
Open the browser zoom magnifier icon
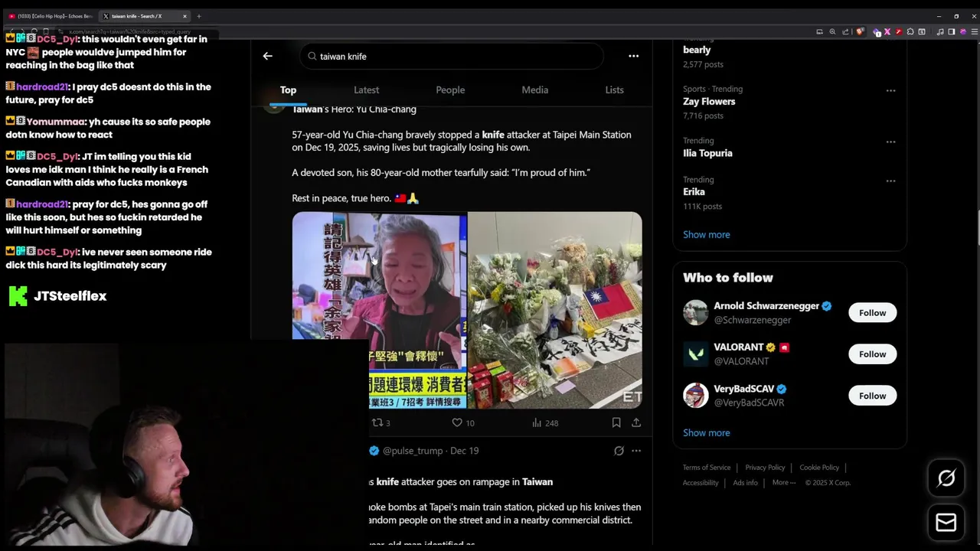tap(832, 31)
